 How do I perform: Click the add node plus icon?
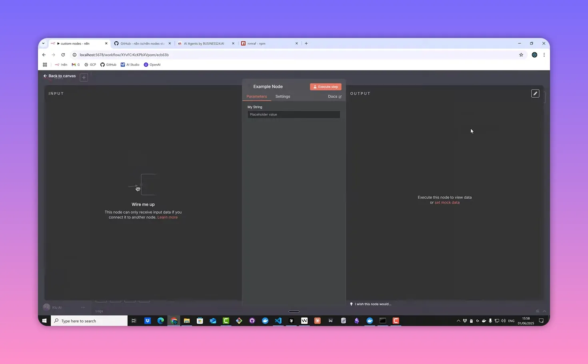point(84,77)
